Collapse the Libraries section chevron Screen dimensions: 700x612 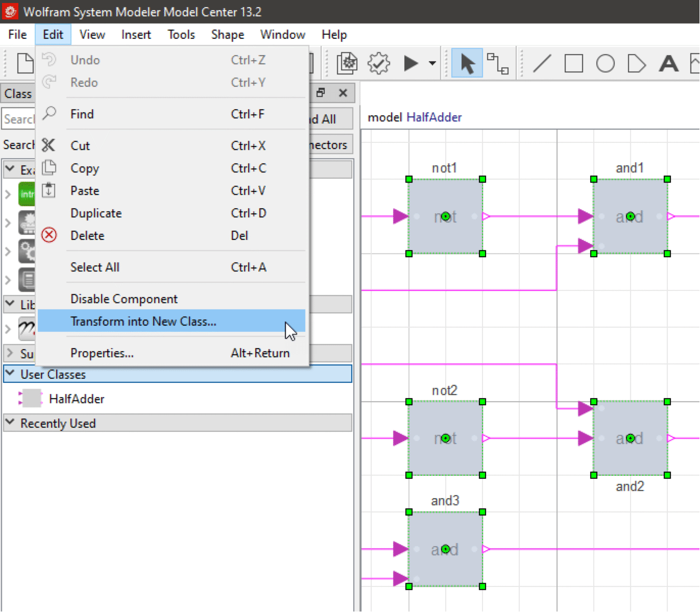click(10, 304)
